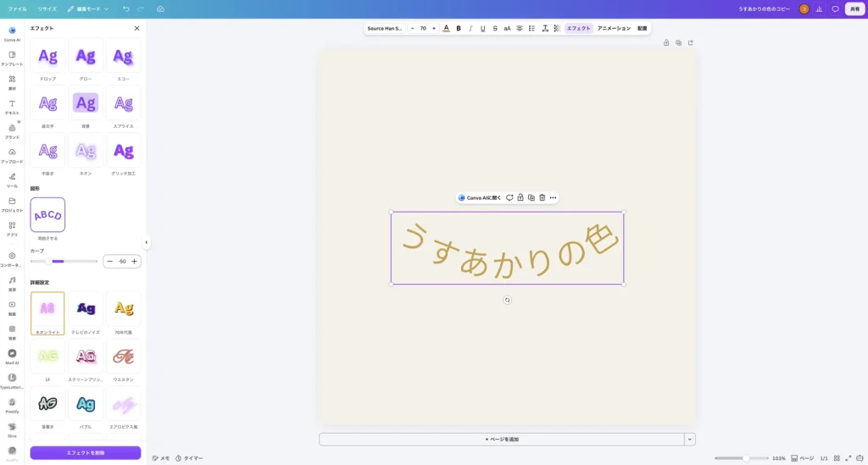Viewport: 868px width, 465px height.
Task: Open the リサイズ resize menu
Action: pos(47,8)
